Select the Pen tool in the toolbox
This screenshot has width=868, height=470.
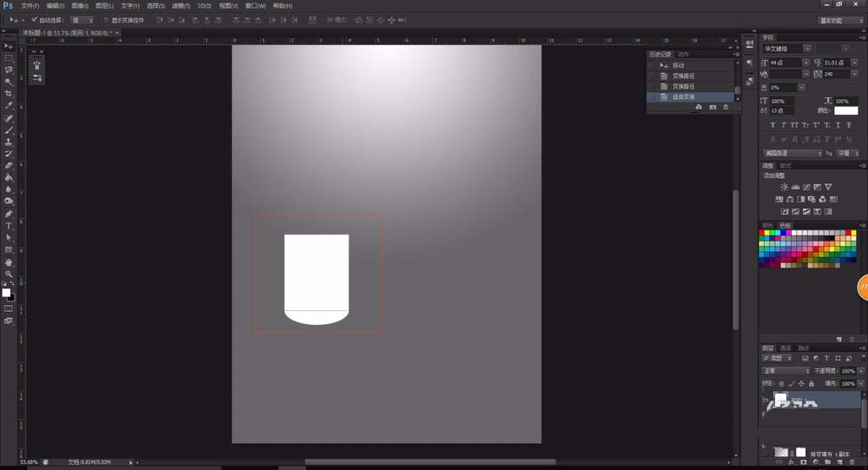click(x=9, y=214)
